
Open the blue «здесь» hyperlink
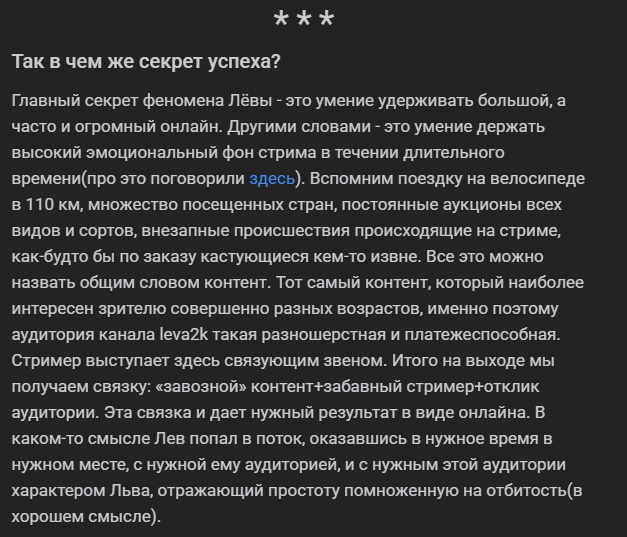coord(272,179)
